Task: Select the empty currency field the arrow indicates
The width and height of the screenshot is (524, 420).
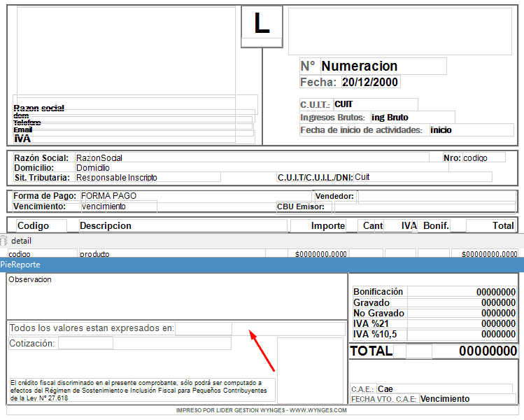Action: [203, 328]
